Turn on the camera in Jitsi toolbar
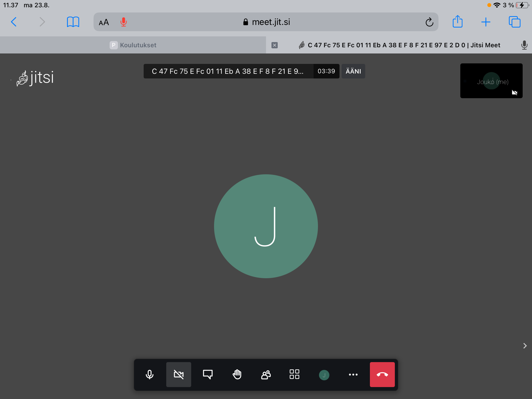 (179, 375)
